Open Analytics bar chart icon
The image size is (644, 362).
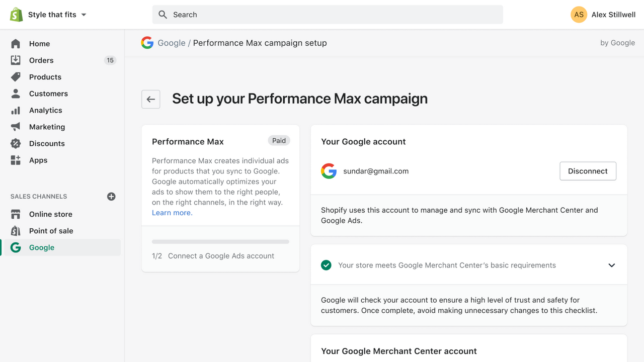16,110
